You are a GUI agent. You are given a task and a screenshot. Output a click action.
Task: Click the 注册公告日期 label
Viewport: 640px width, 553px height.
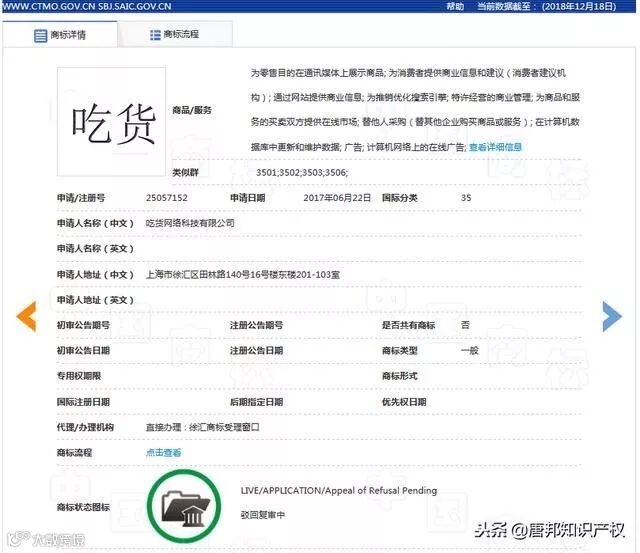pyautogui.click(x=256, y=351)
